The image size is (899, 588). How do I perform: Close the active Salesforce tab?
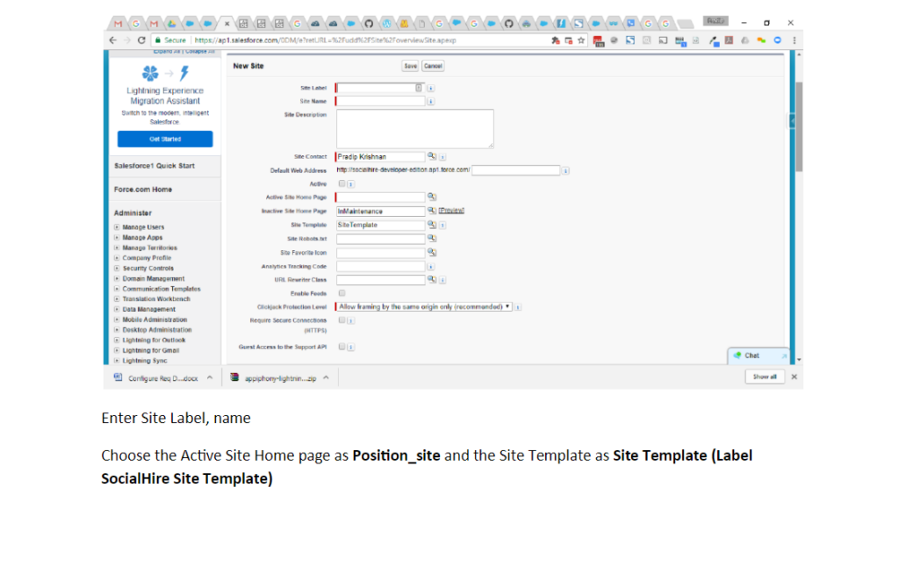[x=227, y=24]
